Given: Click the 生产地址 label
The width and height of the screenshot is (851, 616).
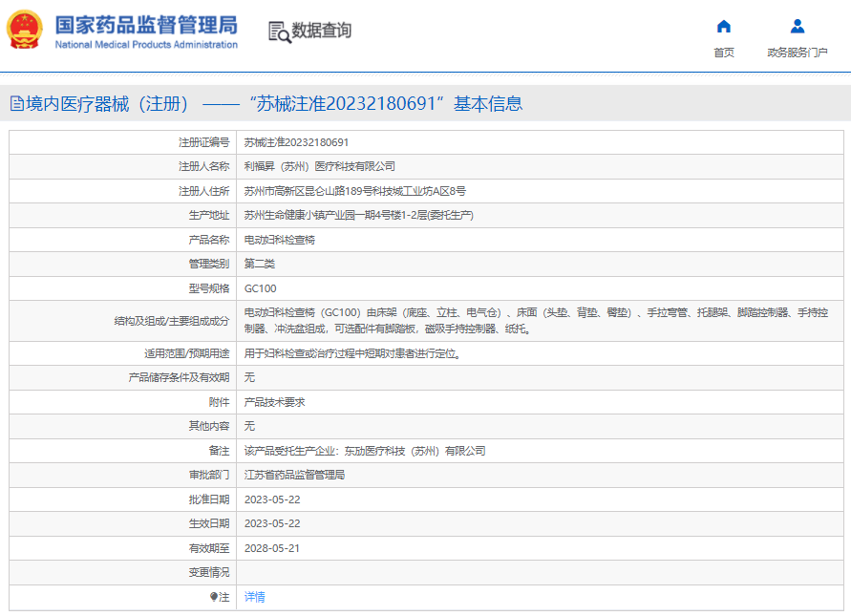Looking at the screenshot, I should tap(209, 216).
